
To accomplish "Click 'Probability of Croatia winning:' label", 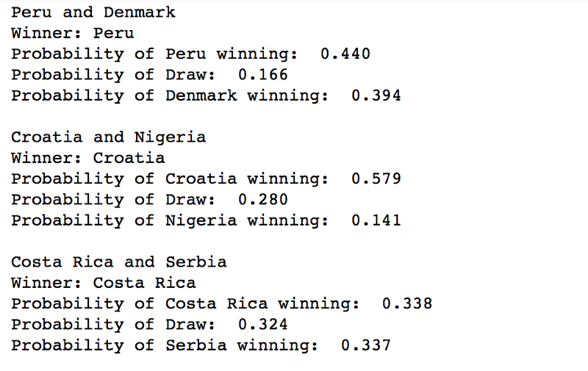I will tap(170, 179).
